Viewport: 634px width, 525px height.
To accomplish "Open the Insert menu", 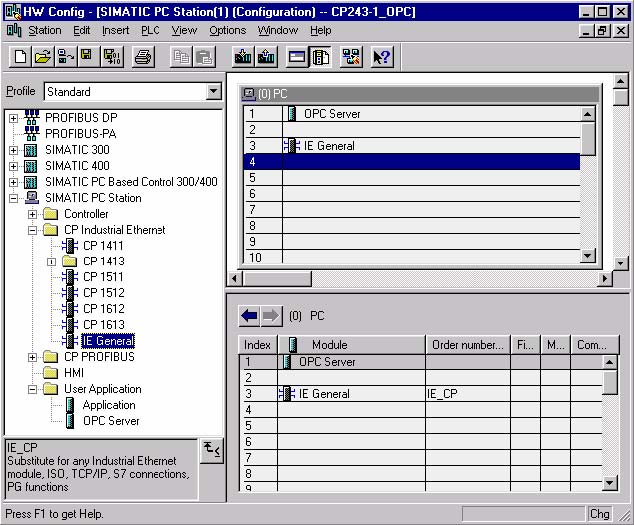I will click(115, 30).
